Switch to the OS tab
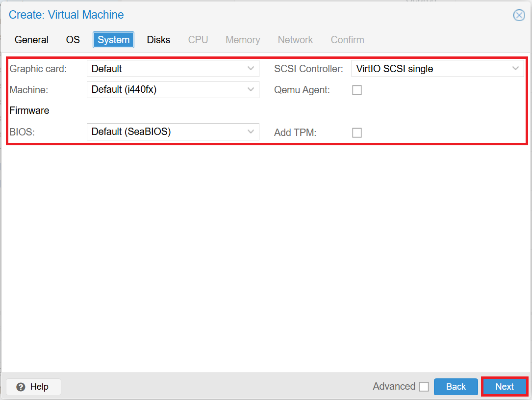 coord(73,40)
